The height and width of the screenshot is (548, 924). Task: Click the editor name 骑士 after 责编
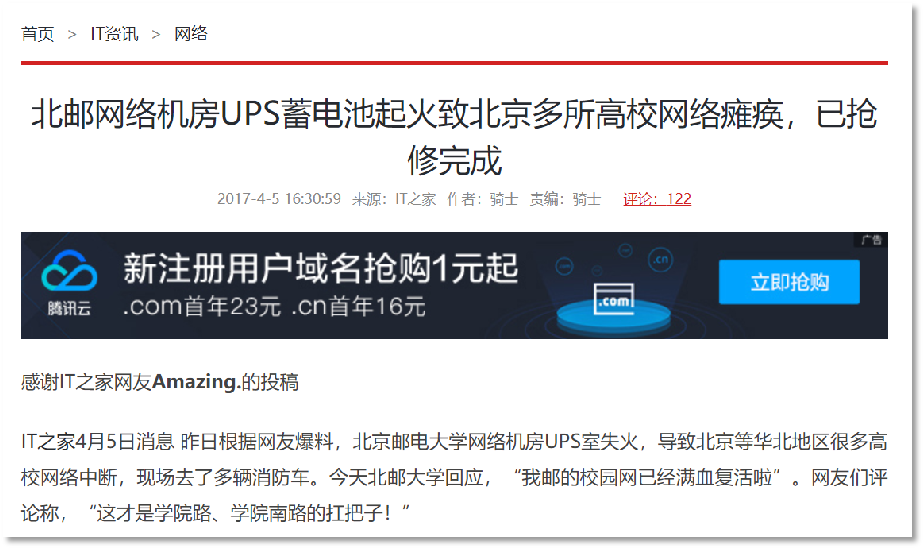tap(587, 199)
